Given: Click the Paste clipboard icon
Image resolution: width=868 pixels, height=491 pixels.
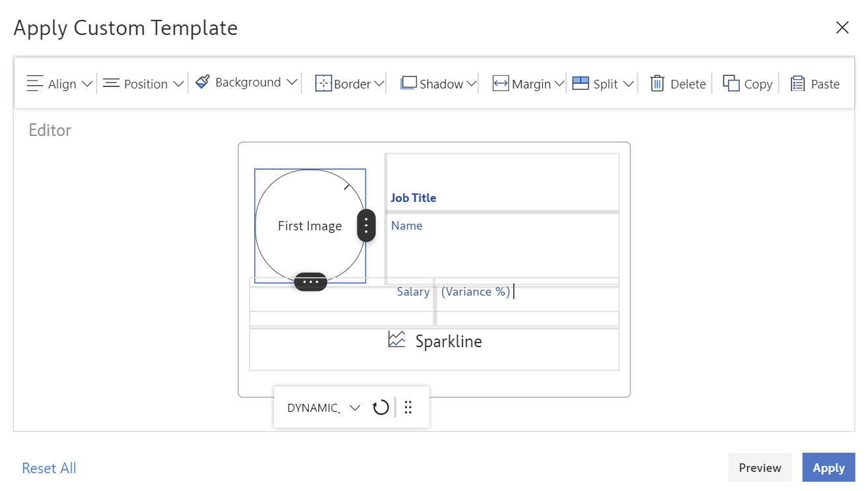Looking at the screenshot, I should pyautogui.click(x=797, y=84).
